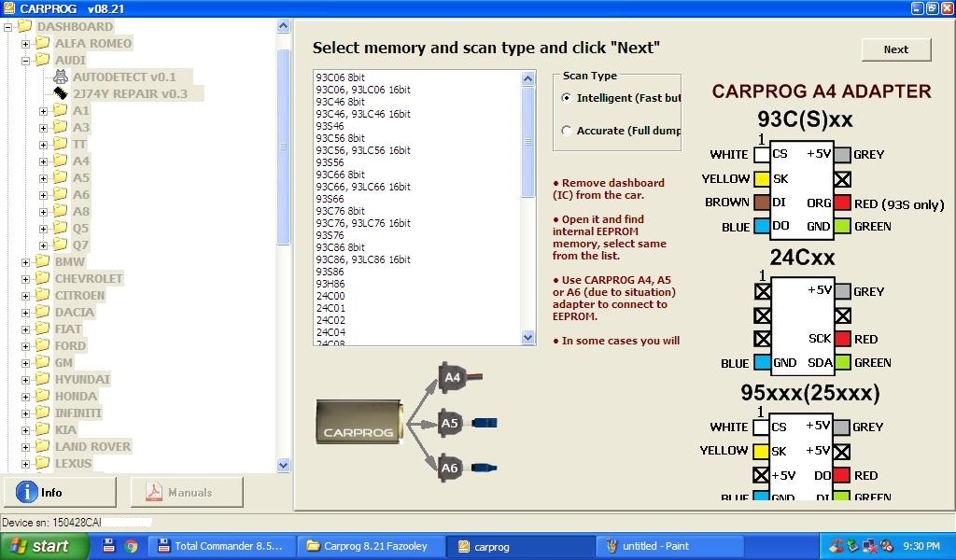Click the brown DI swatch on 93C(S)xx

[x=762, y=203]
